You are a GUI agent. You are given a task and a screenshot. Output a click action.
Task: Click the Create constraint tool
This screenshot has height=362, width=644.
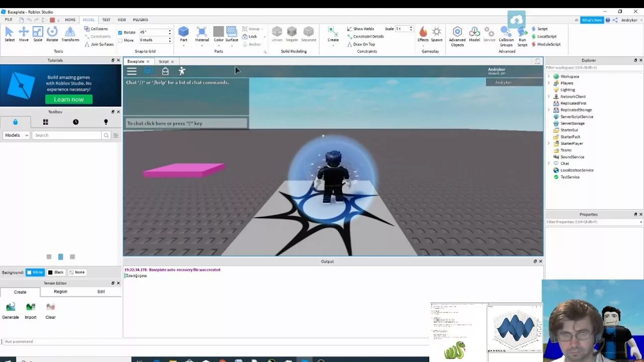coord(333,33)
